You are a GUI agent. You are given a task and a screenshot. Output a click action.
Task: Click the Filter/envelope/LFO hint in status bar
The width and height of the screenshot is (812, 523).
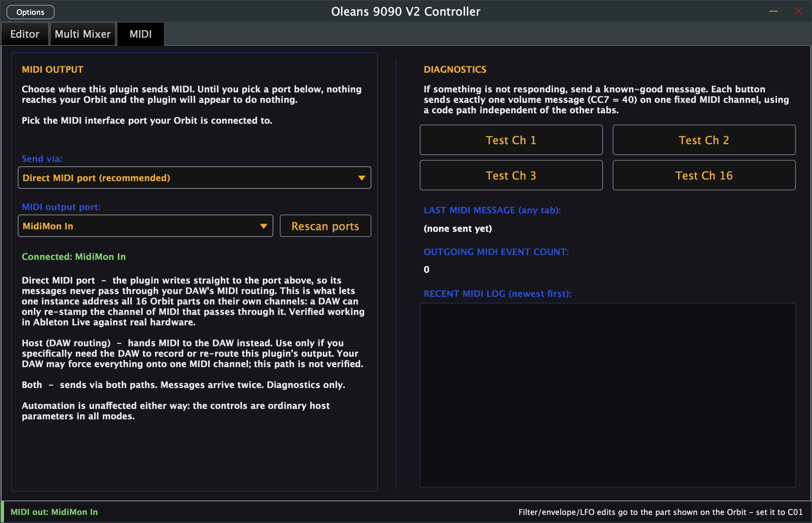pos(660,512)
